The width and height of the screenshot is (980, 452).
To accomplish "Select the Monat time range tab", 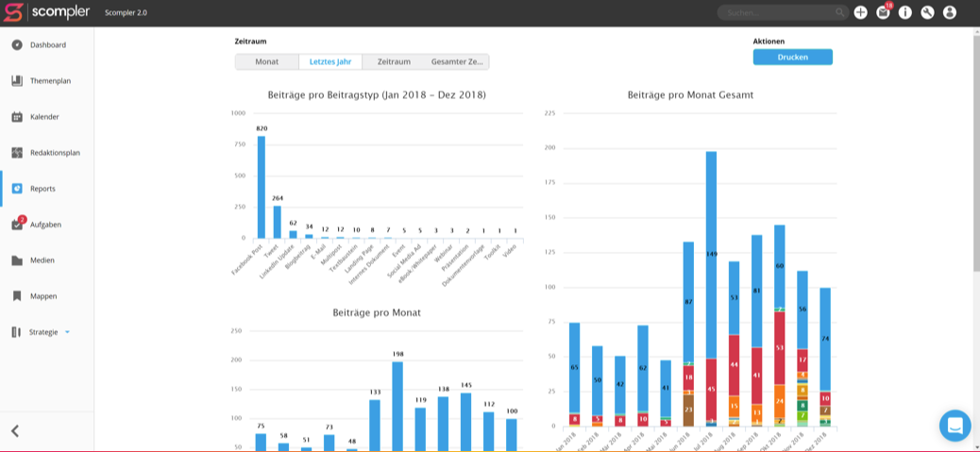I will point(267,61).
